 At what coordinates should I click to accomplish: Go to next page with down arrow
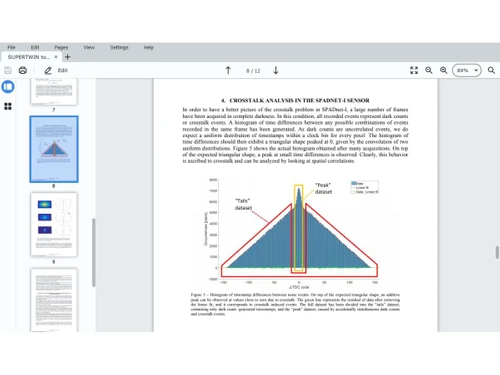276,70
